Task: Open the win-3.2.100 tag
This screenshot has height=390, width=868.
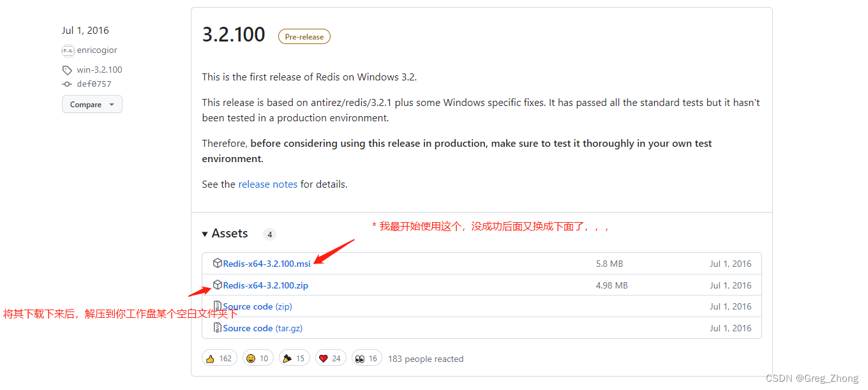Action: (x=100, y=70)
